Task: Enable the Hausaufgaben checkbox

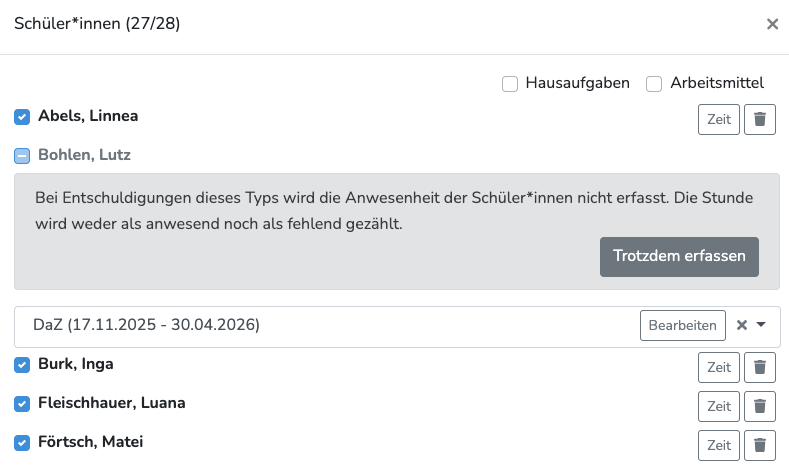Action: (510, 84)
